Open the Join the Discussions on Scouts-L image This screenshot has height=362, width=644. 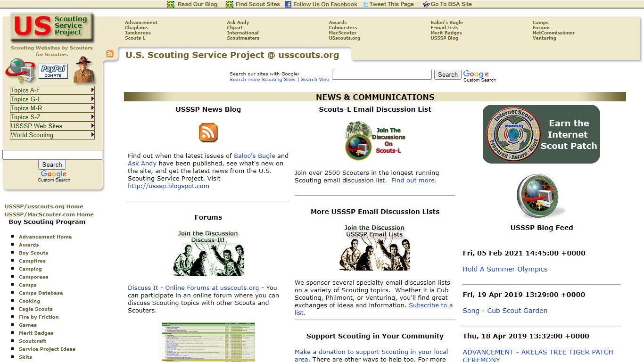tap(375, 140)
